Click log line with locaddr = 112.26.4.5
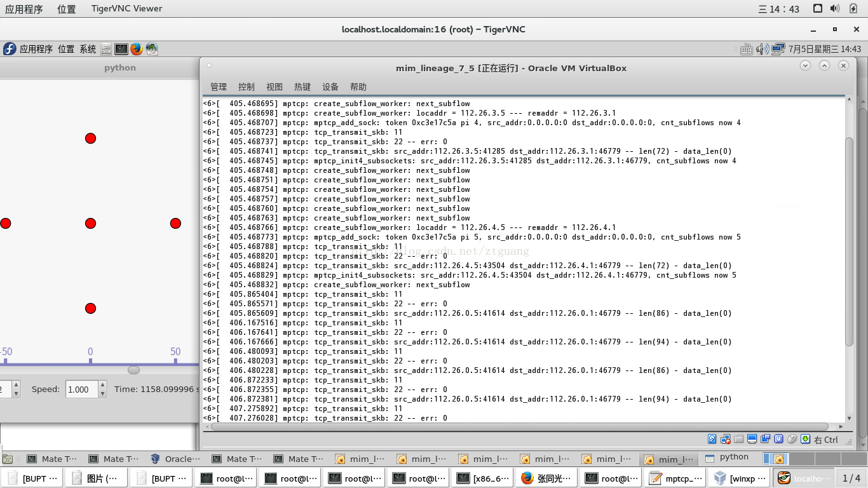The width and height of the screenshot is (868, 488). click(x=409, y=227)
